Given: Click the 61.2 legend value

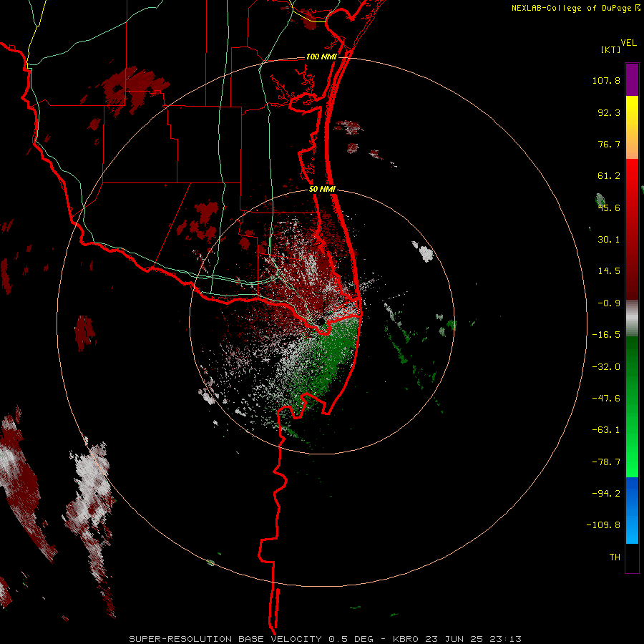Looking at the screenshot, I should point(609,176).
